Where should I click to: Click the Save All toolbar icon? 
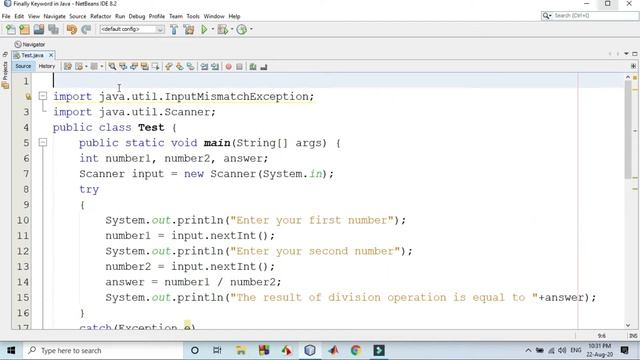click(x=53, y=29)
